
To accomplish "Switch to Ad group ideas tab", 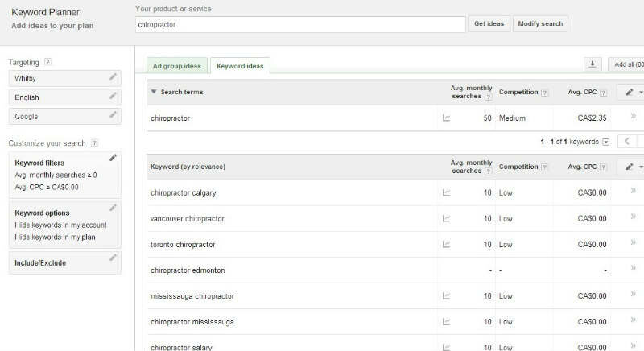I will tap(177, 66).
